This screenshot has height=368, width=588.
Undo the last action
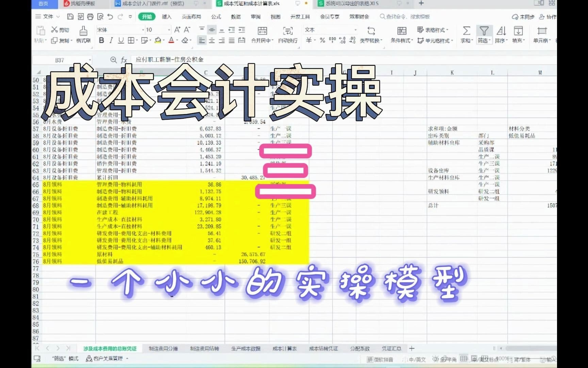click(110, 17)
